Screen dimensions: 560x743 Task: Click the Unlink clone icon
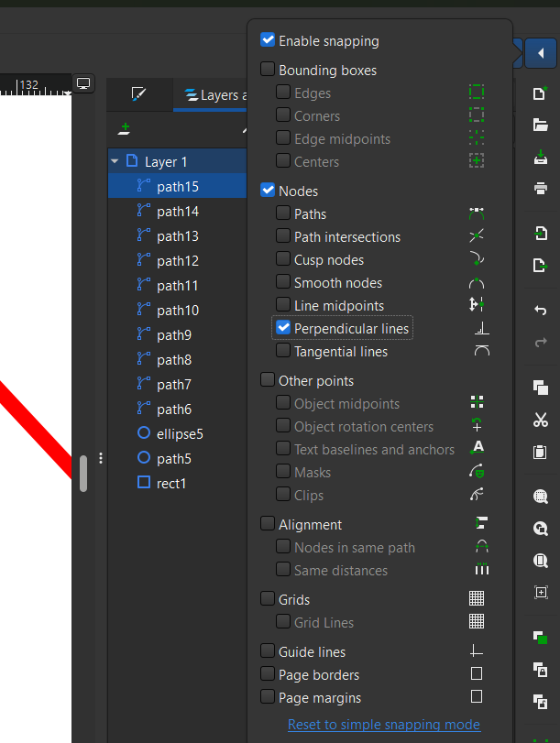coord(541,701)
